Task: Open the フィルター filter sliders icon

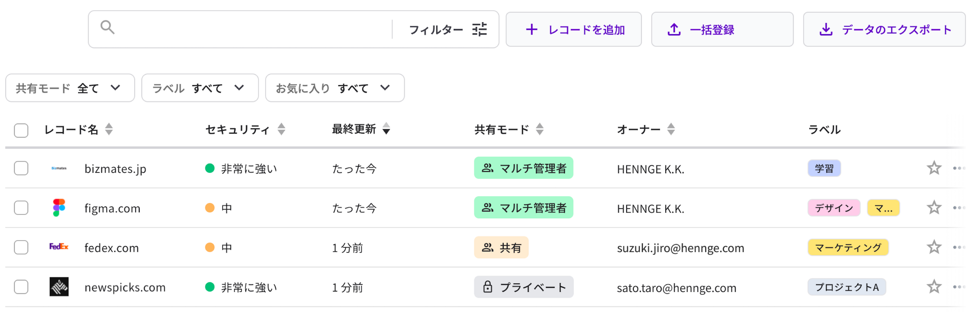Action: click(479, 29)
